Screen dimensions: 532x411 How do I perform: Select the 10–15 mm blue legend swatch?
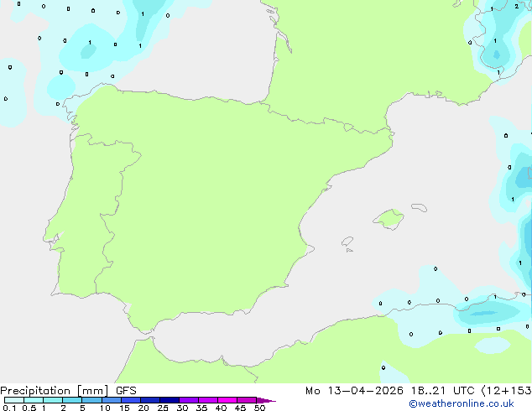pyautogui.click(x=112, y=400)
